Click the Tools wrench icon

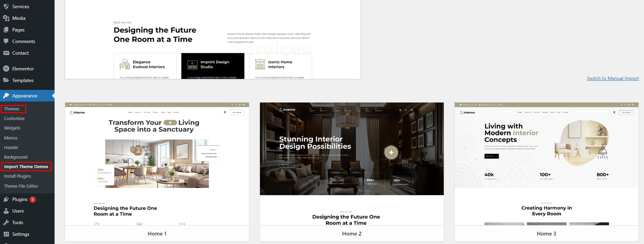[x=6, y=223]
